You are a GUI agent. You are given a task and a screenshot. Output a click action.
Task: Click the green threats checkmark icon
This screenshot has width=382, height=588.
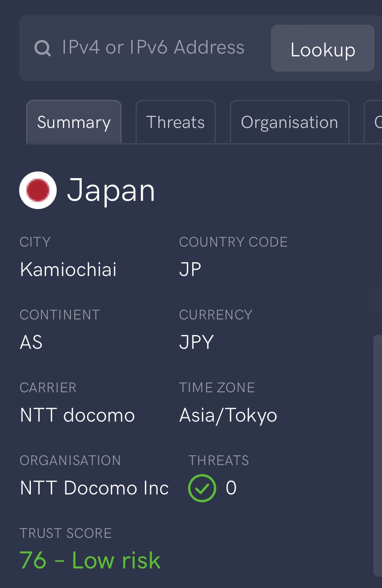click(202, 488)
